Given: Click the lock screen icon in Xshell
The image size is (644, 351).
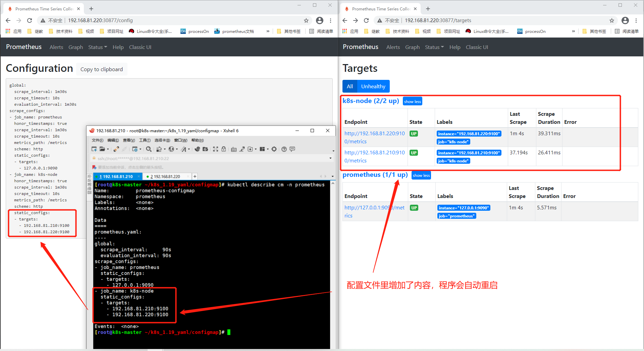Looking at the screenshot, I should (x=223, y=149).
